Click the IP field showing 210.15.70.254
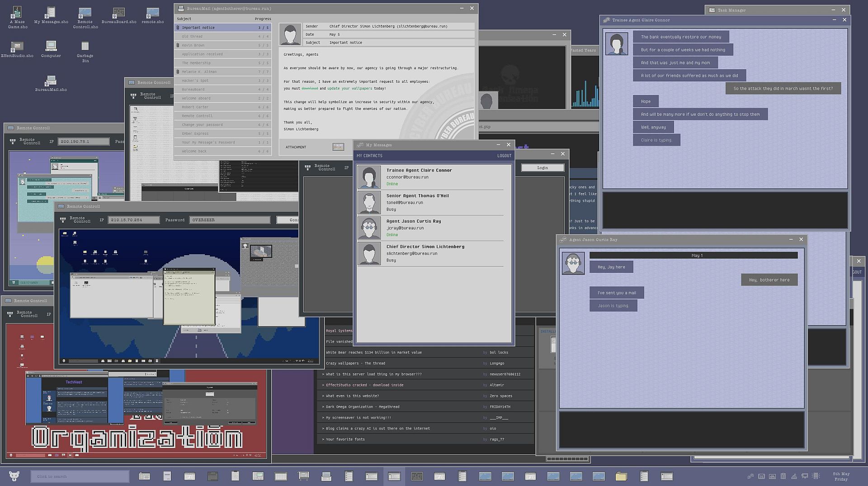 coord(133,220)
